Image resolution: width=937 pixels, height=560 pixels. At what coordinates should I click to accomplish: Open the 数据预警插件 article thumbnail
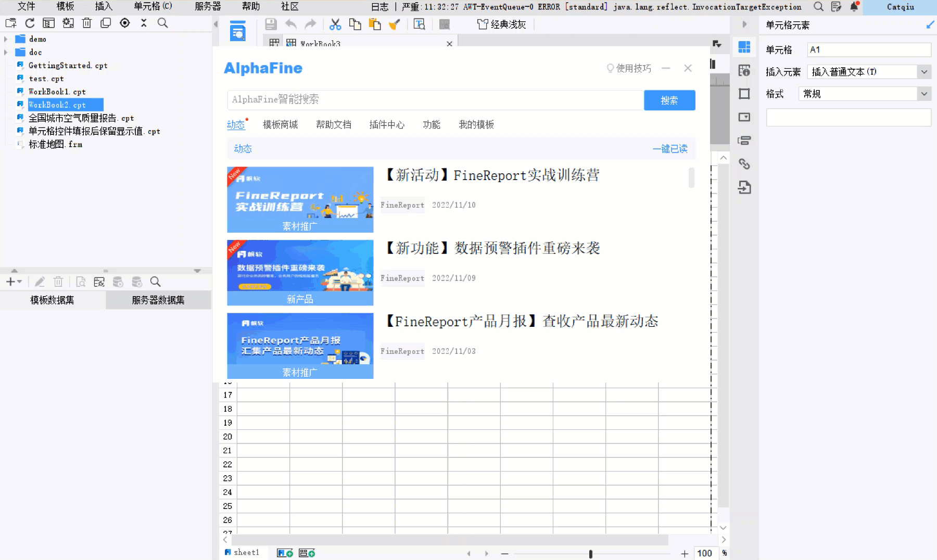click(x=300, y=272)
